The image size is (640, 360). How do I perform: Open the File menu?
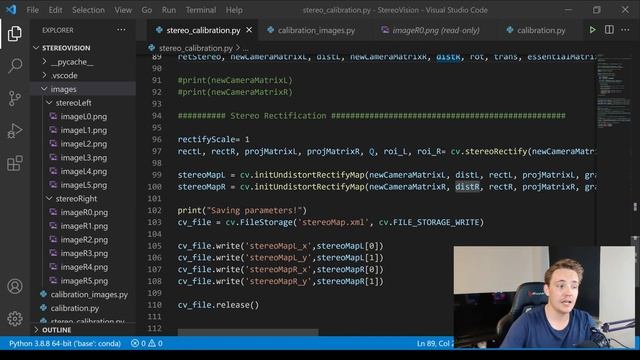tap(32, 10)
